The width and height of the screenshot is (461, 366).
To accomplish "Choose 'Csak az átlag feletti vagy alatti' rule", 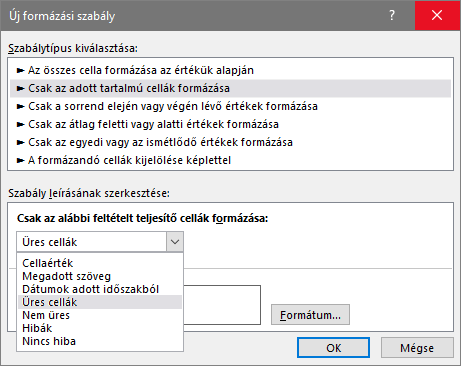I will point(230,124).
